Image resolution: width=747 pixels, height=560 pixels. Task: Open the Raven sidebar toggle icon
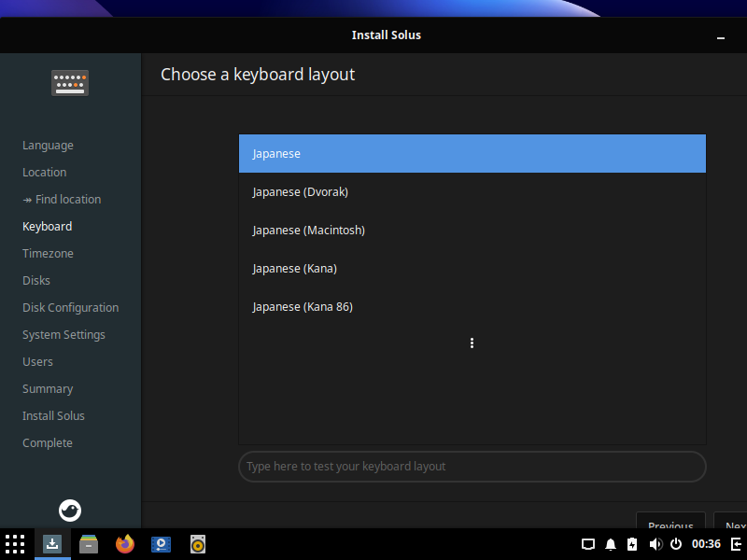click(736, 544)
